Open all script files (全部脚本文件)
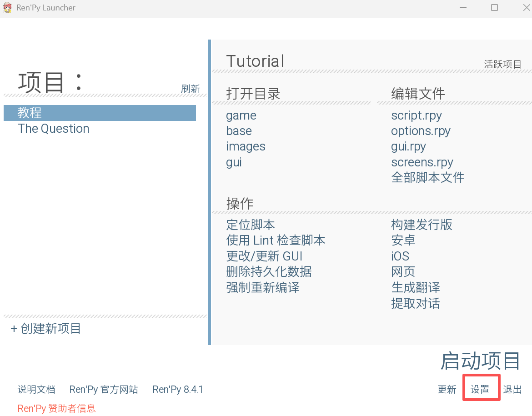Viewport: 532px width, 416px height. point(427,178)
